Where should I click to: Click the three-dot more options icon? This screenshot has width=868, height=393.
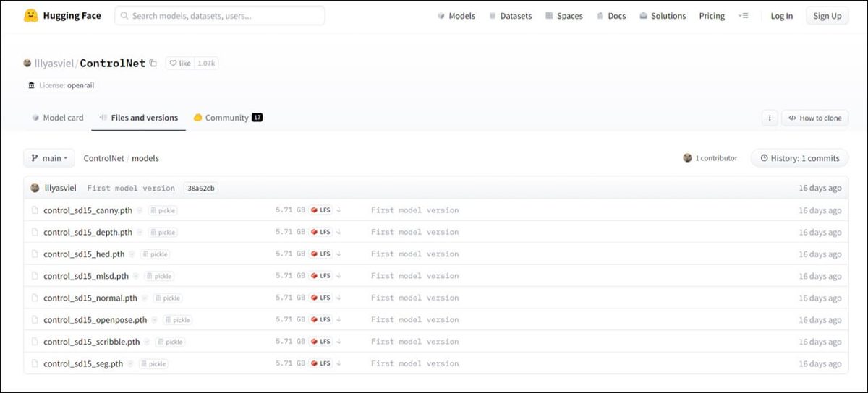pyautogui.click(x=770, y=118)
